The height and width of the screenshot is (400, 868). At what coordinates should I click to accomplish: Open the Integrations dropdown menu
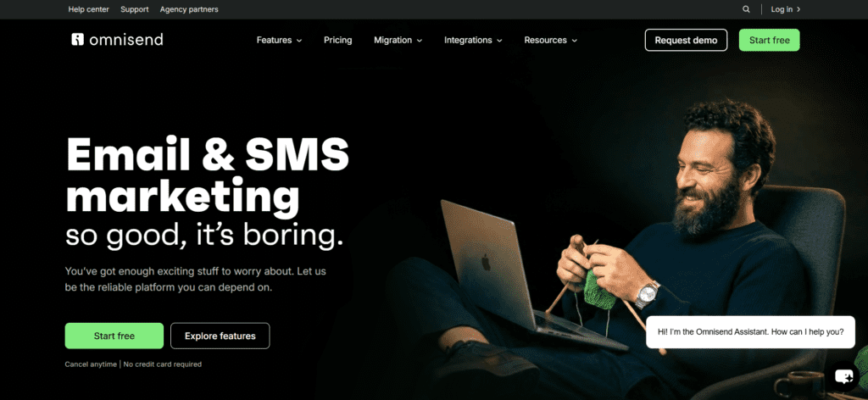click(x=473, y=41)
